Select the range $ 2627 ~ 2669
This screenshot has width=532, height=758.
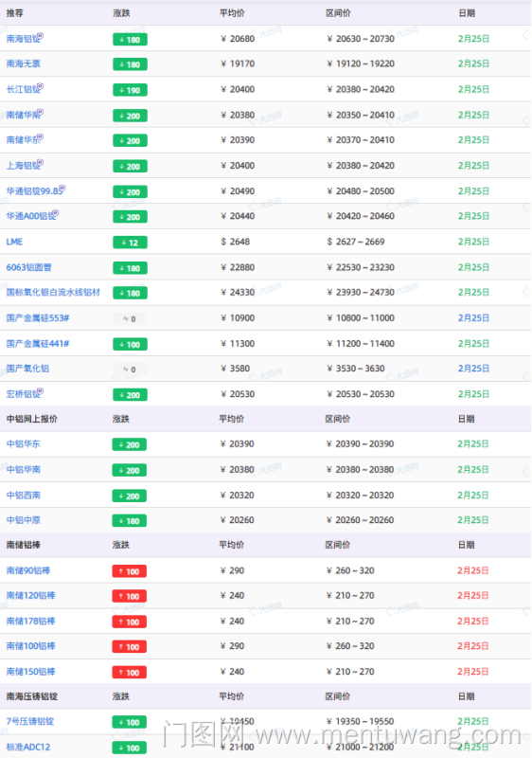coord(356,242)
